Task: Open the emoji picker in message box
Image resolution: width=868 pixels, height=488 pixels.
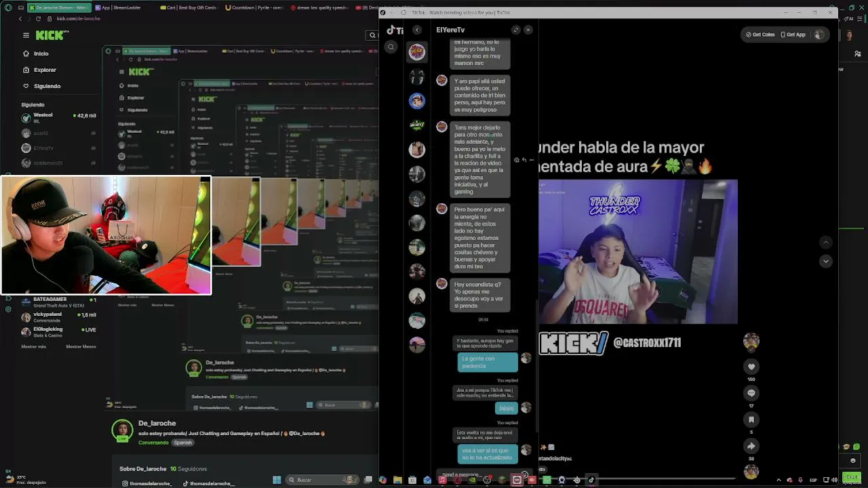Action: click(x=524, y=474)
